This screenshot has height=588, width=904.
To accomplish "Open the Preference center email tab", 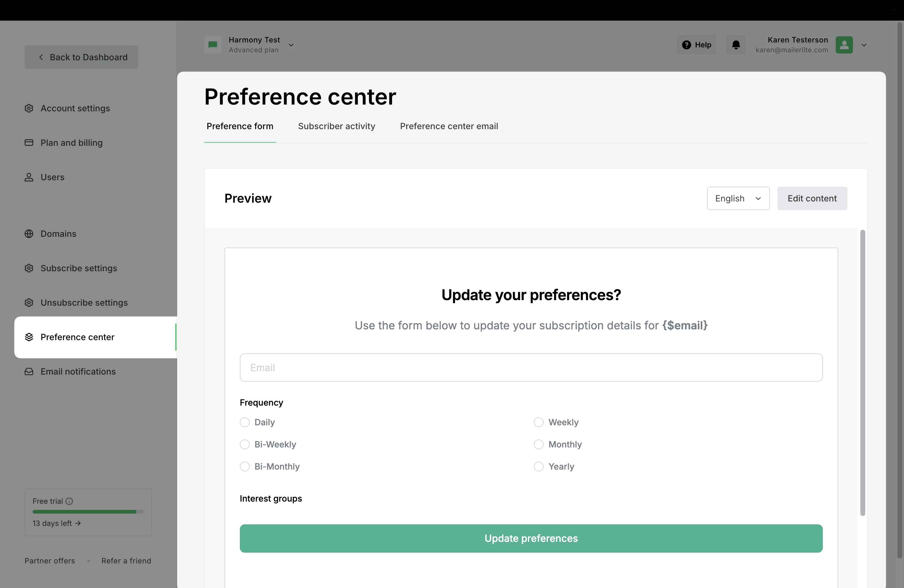I will coord(449,126).
